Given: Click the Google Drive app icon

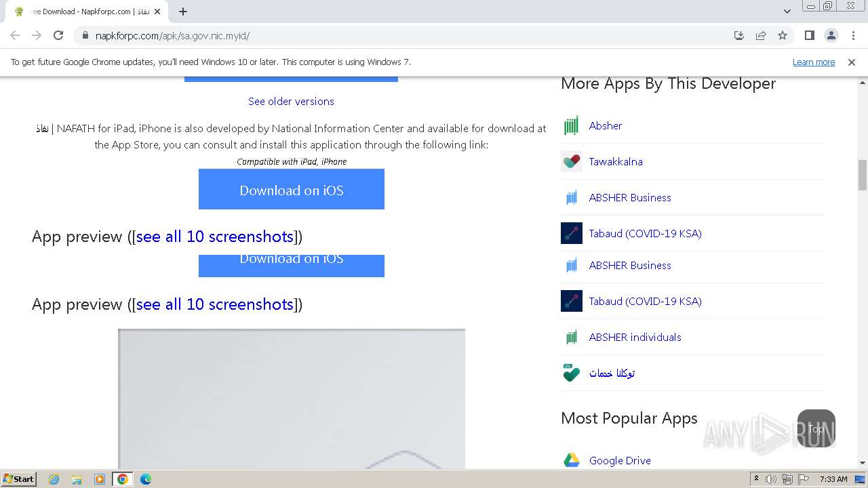Looking at the screenshot, I should (572, 460).
